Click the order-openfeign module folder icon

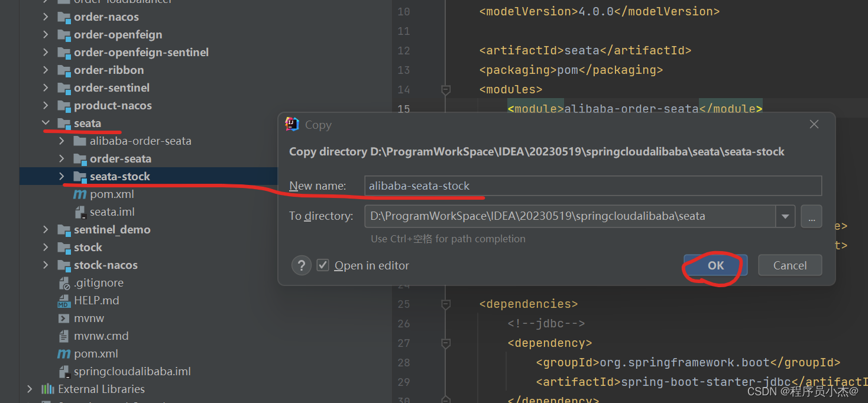(x=64, y=35)
